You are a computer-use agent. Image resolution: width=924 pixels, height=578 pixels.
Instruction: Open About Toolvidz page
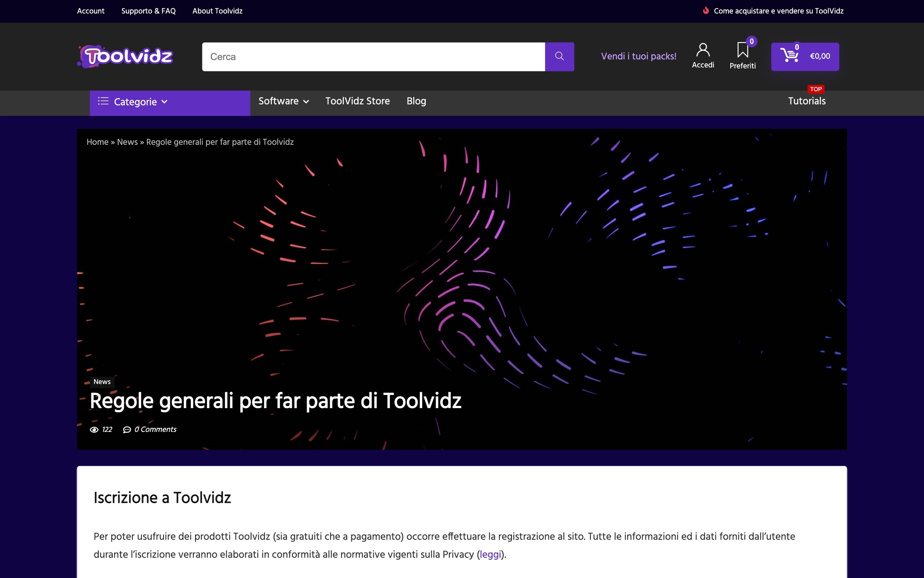click(217, 11)
